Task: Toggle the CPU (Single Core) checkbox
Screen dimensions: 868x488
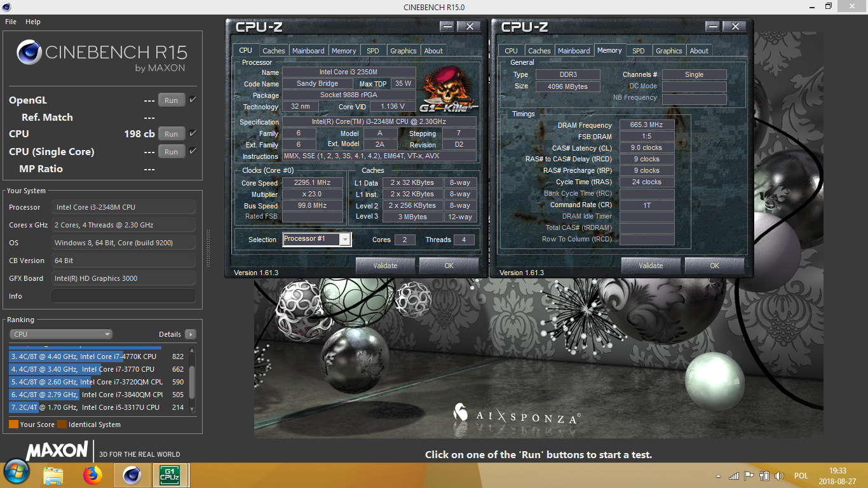Action: 193,151
